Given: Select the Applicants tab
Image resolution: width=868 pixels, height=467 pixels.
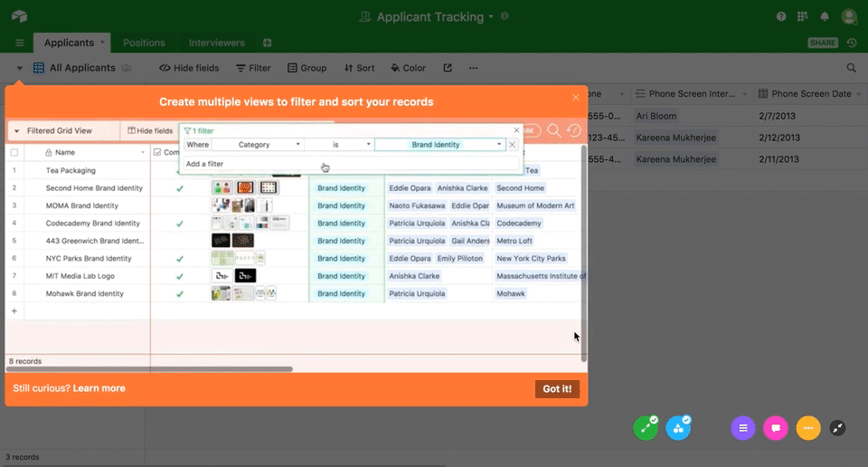Looking at the screenshot, I should pos(70,43).
